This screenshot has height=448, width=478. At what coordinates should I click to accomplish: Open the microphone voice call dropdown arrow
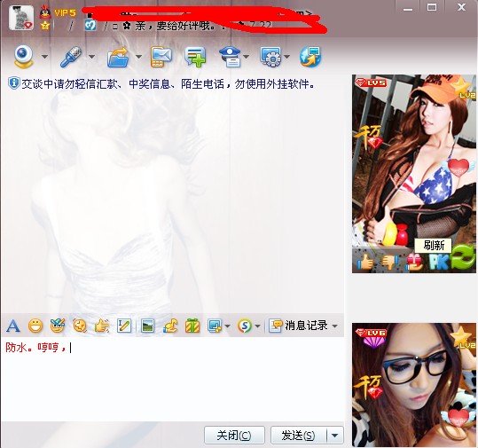(x=91, y=57)
